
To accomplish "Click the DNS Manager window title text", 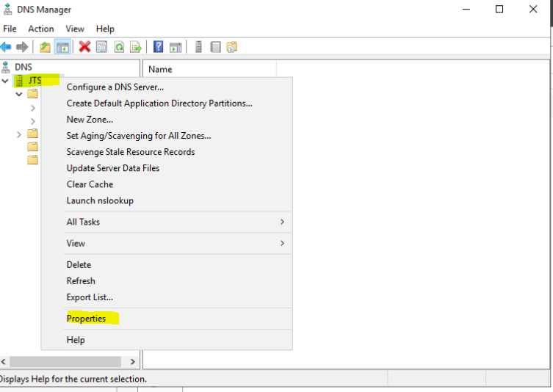I will click(x=44, y=10).
